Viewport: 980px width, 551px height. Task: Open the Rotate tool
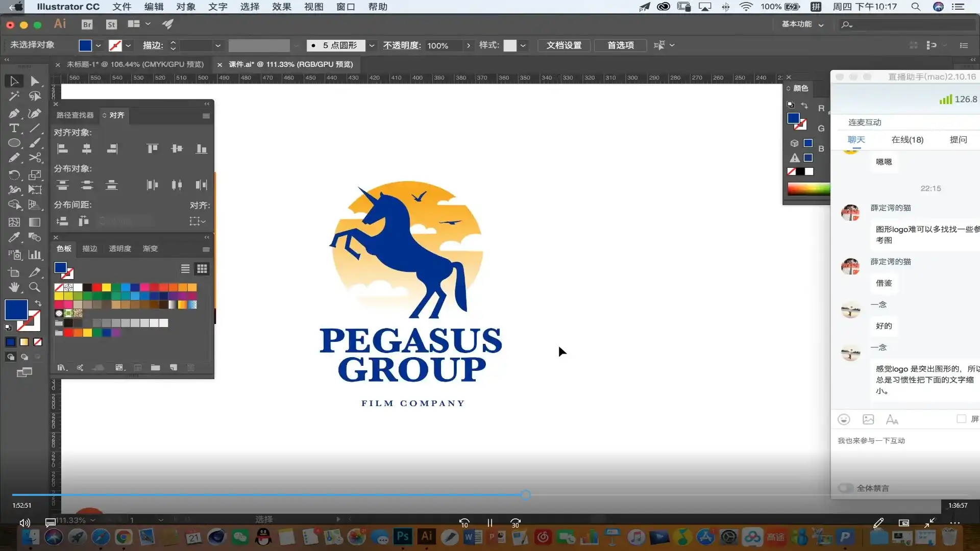[14, 174]
